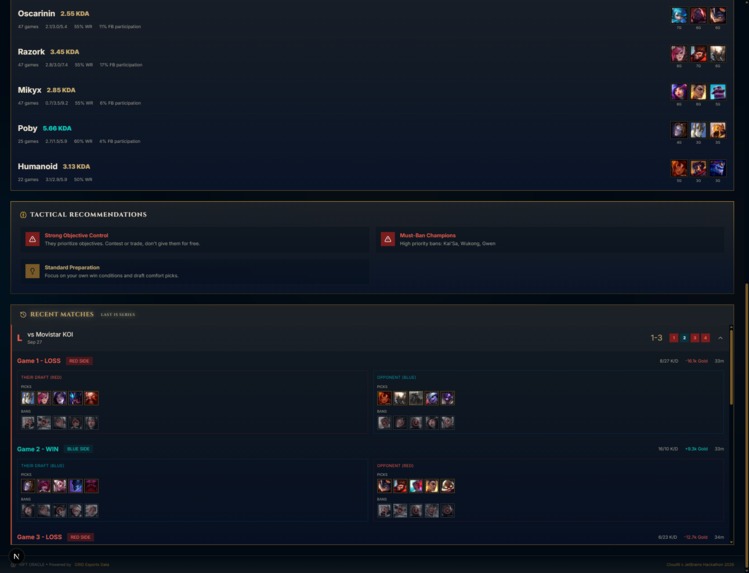
Task: Click the Must-Ban Champions warning icon
Action: click(x=388, y=239)
